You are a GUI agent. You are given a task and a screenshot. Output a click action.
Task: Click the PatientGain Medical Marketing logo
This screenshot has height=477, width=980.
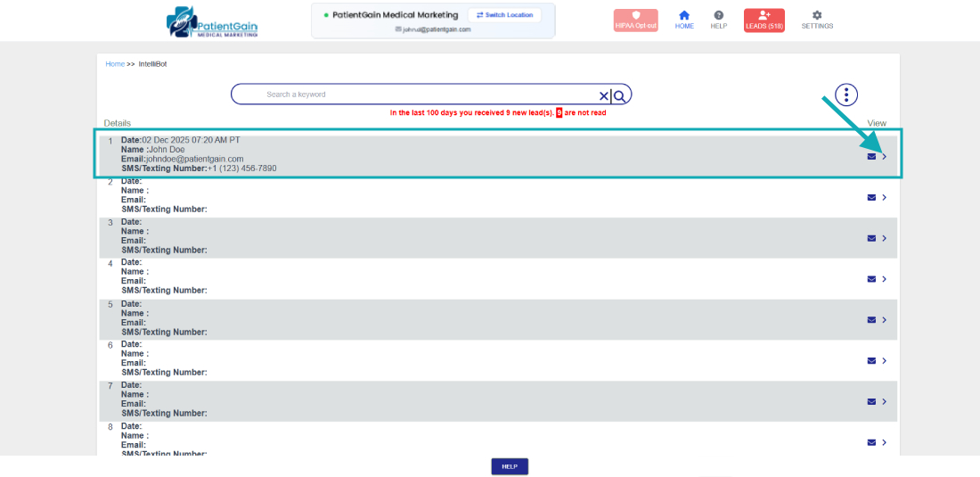point(212,21)
